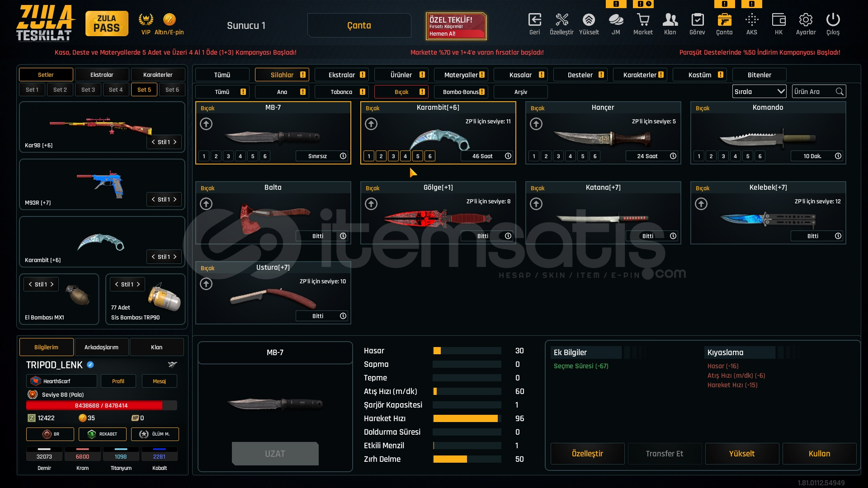Viewport: 868px width, 488px height.
Task: Open the Sırala sort dropdown
Action: [759, 91]
